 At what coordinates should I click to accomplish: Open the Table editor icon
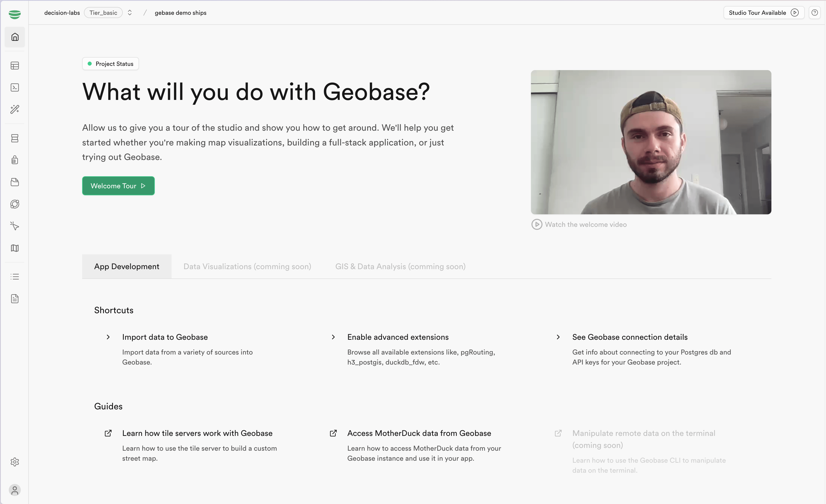15,65
